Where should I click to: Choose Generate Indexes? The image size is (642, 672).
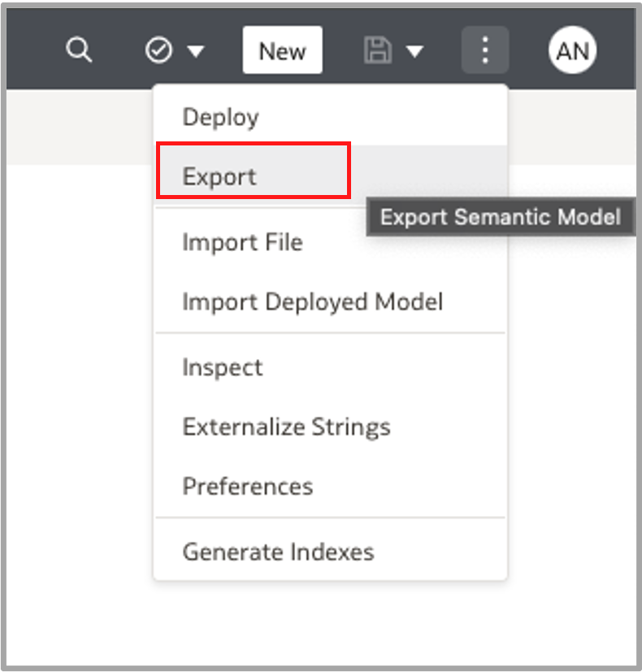(x=278, y=552)
